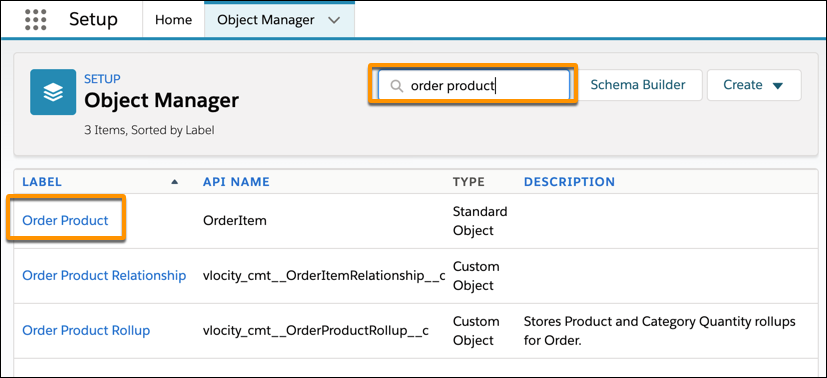This screenshot has height=378, width=827.
Task: Sort by the DESCRIPTION column header
Action: point(569,182)
